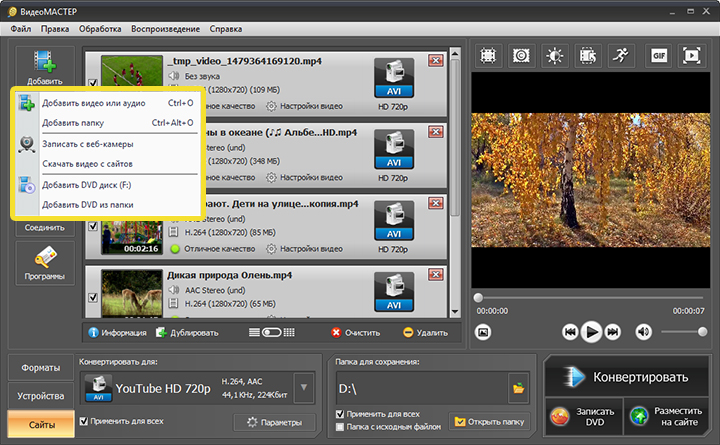Toggle the list/grid view switch
This screenshot has height=445, width=720.
click(271, 332)
